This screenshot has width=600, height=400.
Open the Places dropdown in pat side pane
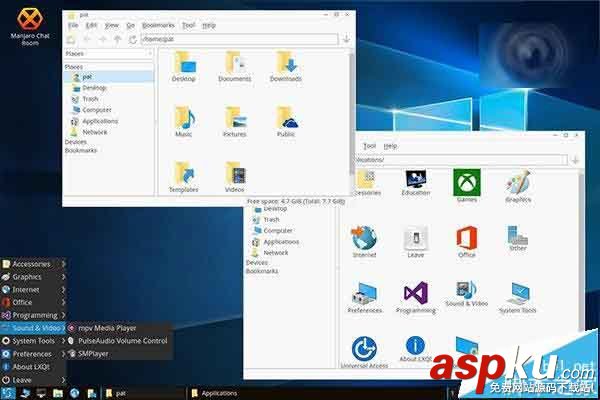pyautogui.click(x=109, y=54)
